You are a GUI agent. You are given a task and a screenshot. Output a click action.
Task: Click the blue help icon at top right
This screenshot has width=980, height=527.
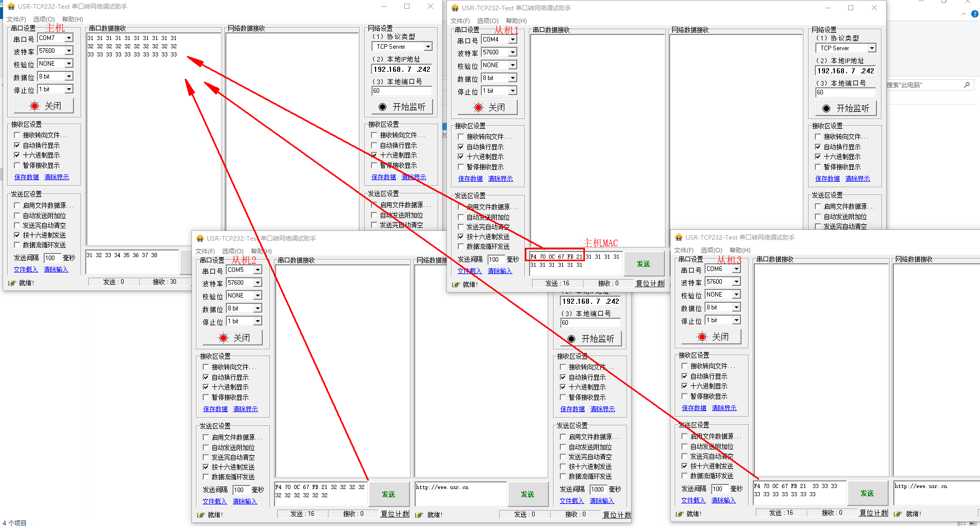tap(974, 14)
